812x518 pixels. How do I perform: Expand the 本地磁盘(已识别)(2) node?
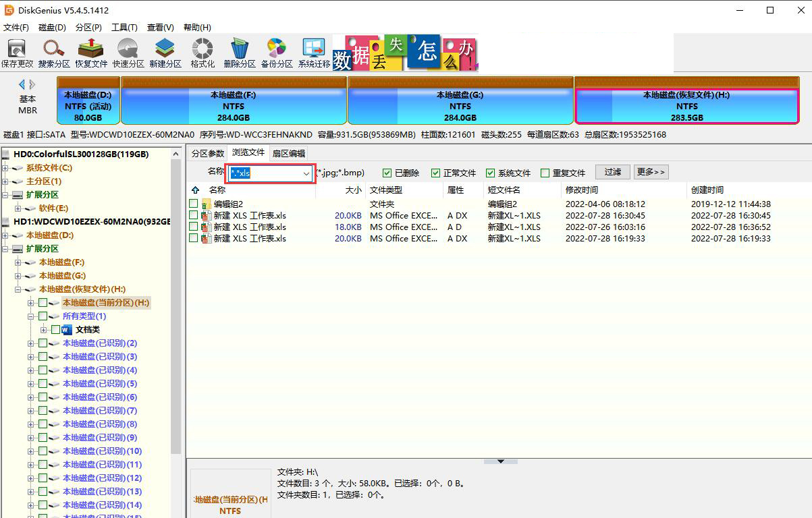pyautogui.click(x=30, y=343)
